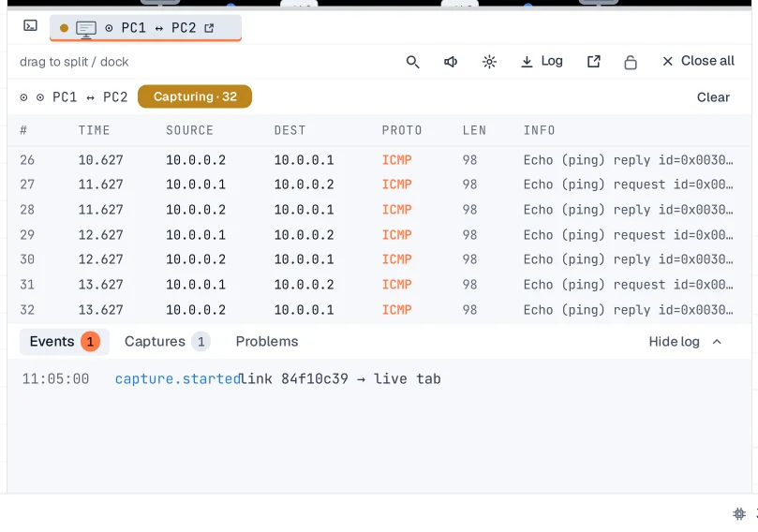
Task: Click destination 10.0.0.1 in row 32
Action: pyautogui.click(x=305, y=310)
